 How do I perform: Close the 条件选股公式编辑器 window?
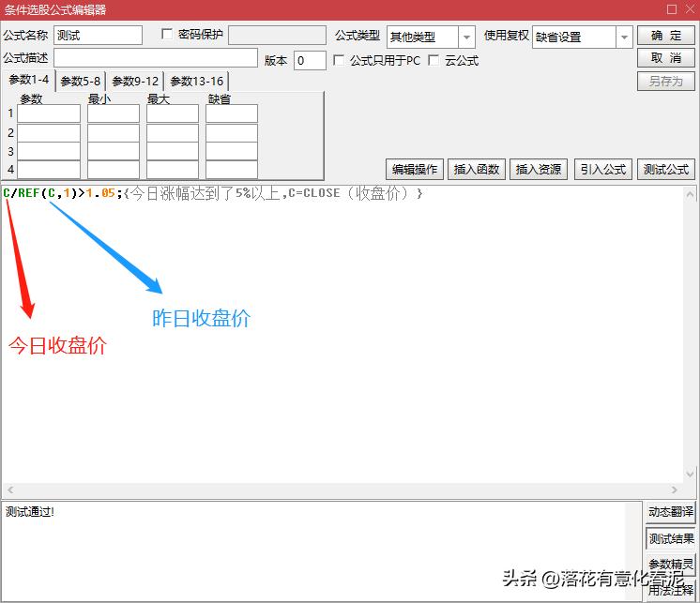point(691,9)
